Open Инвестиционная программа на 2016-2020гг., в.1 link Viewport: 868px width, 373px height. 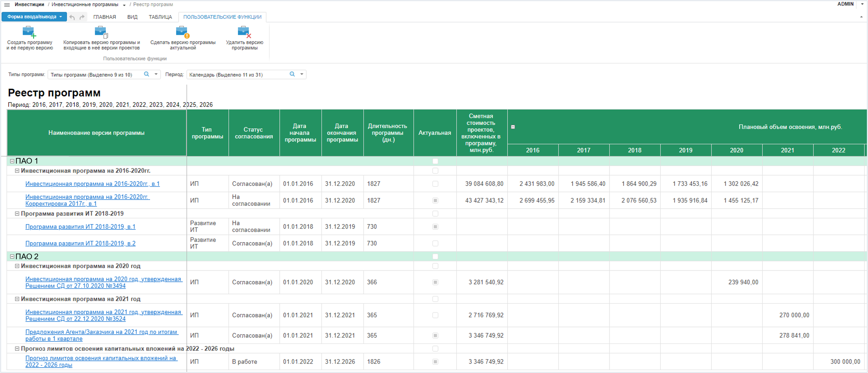click(92, 184)
